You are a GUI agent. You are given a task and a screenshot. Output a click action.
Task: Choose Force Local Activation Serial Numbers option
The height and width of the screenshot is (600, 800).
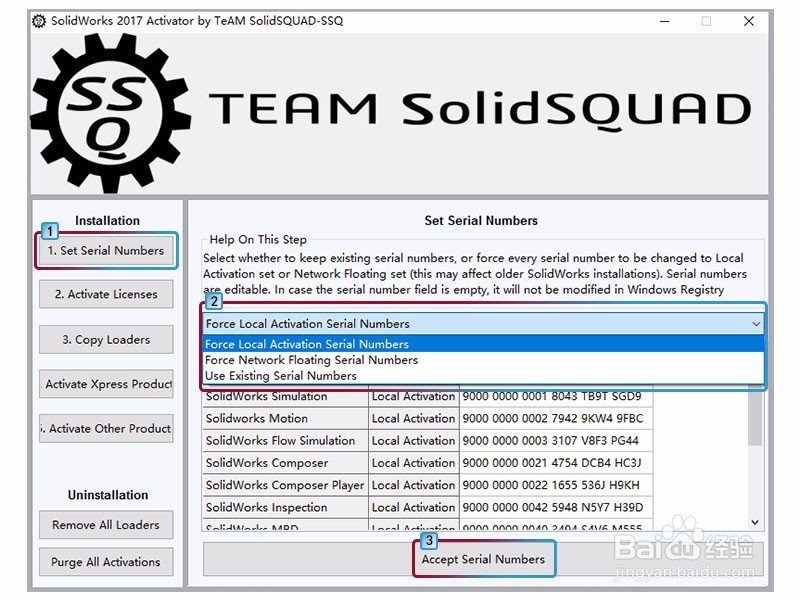[483, 344]
